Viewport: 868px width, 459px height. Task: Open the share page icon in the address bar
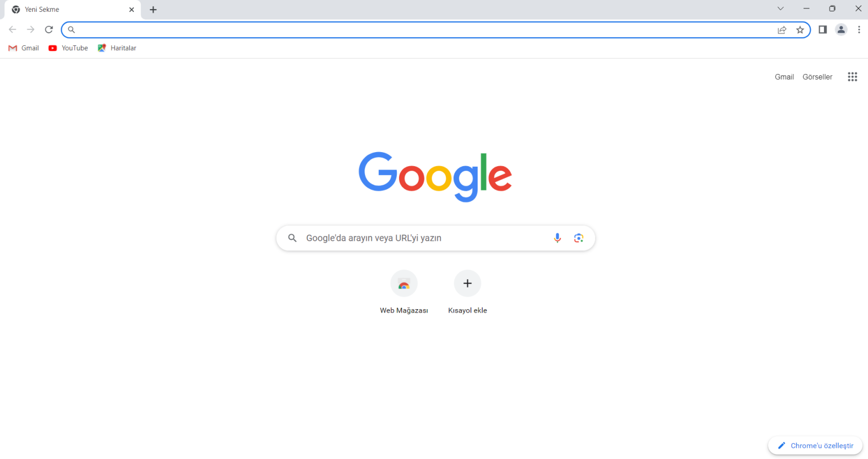[782, 30]
